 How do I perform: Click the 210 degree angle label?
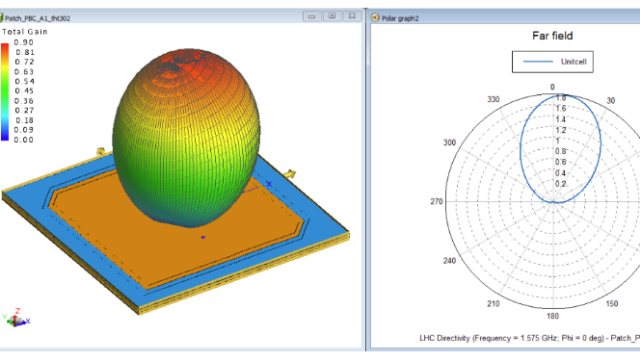[x=493, y=303]
